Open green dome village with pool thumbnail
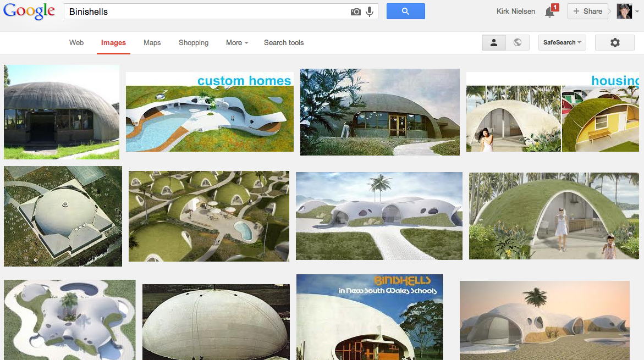This screenshot has width=644, height=360. point(209,217)
